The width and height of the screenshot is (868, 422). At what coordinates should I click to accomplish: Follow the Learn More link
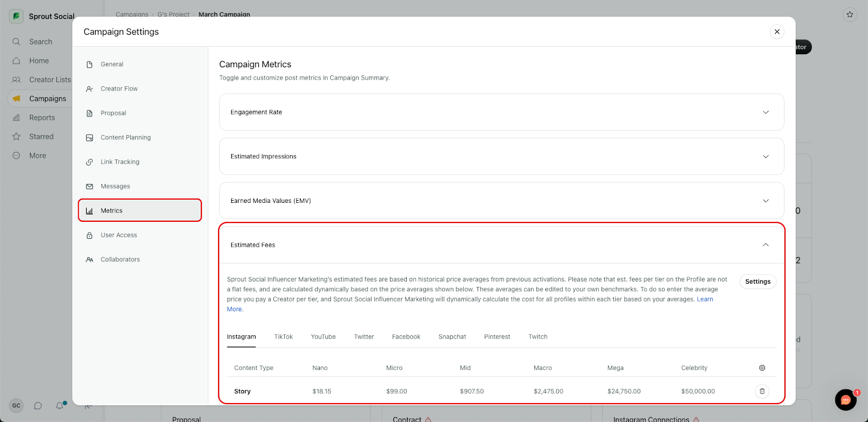[705, 299]
